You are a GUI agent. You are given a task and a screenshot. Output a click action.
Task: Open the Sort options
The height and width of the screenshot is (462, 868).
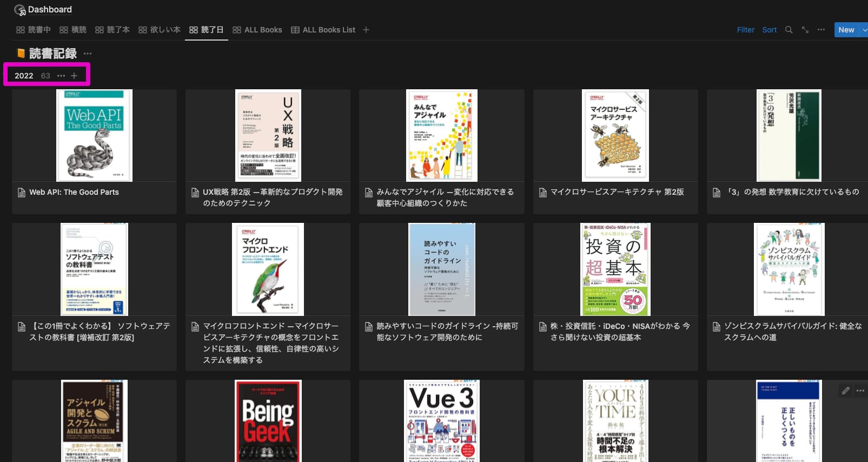coord(769,30)
